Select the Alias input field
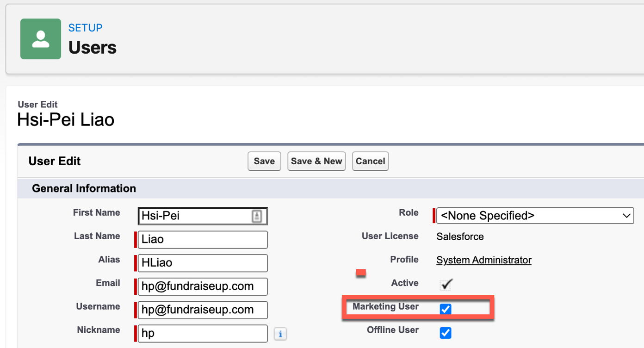 (x=203, y=263)
